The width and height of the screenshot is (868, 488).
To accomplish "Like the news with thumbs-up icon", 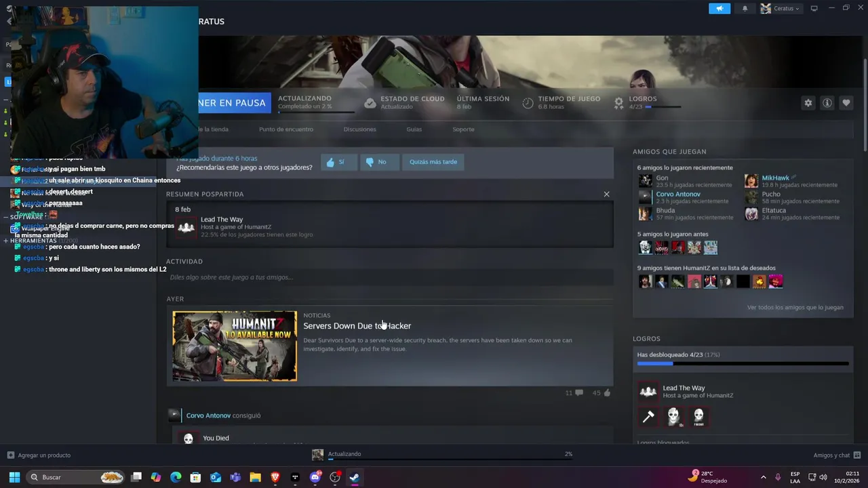I will tap(606, 392).
